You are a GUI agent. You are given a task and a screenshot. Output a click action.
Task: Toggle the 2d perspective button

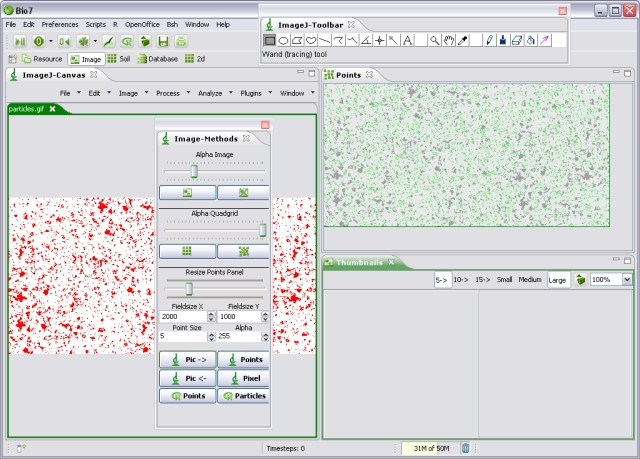tap(195, 59)
